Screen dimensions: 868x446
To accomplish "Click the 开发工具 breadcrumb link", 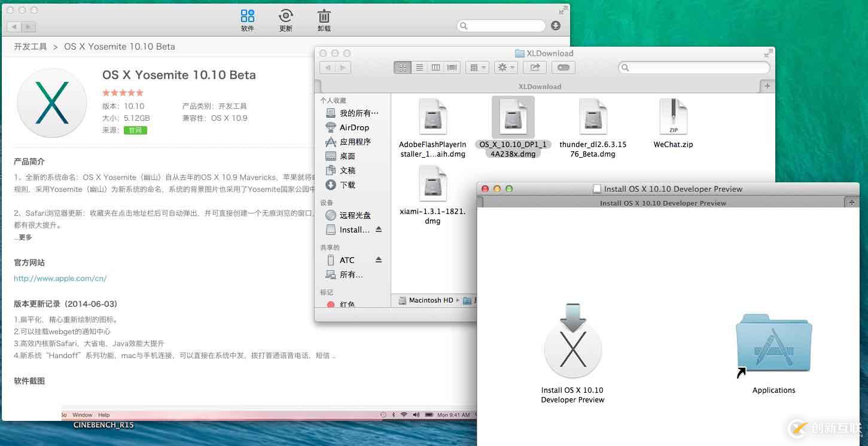I will pyautogui.click(x=31, y=47).
